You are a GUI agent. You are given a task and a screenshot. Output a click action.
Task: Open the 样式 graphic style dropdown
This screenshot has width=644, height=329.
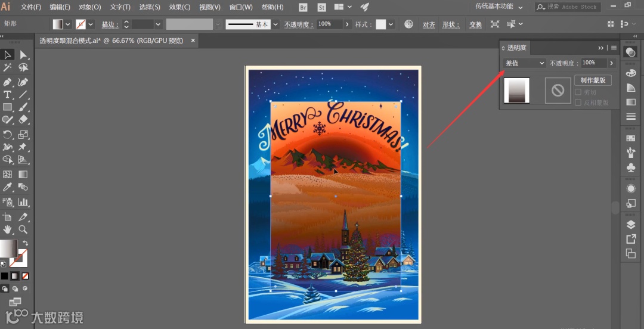pos(391,24)
